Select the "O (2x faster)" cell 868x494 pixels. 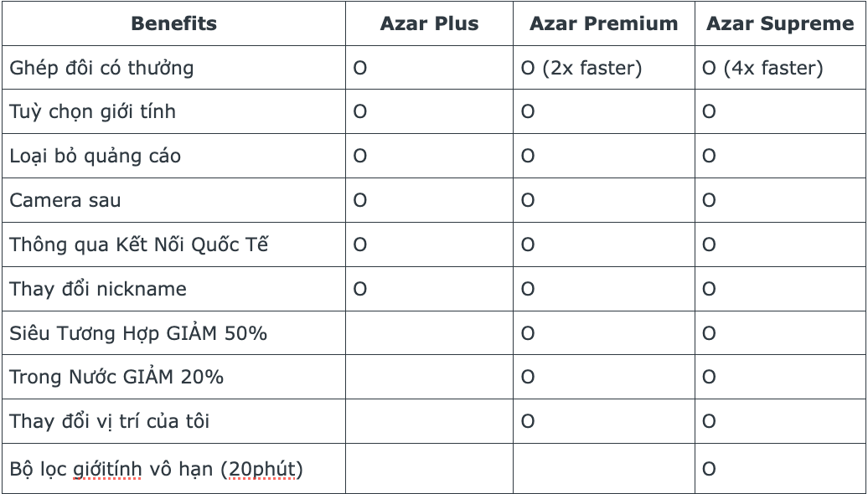coord(581,68)
